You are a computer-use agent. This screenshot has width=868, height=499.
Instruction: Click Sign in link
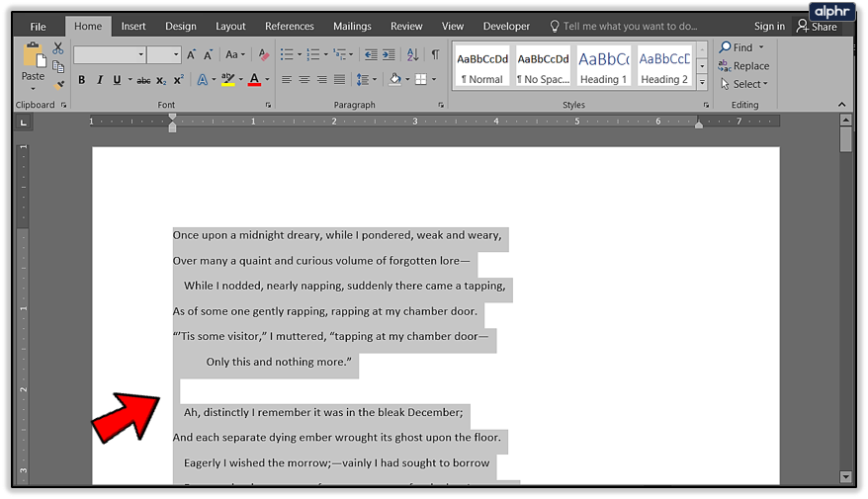coord(769,27)
